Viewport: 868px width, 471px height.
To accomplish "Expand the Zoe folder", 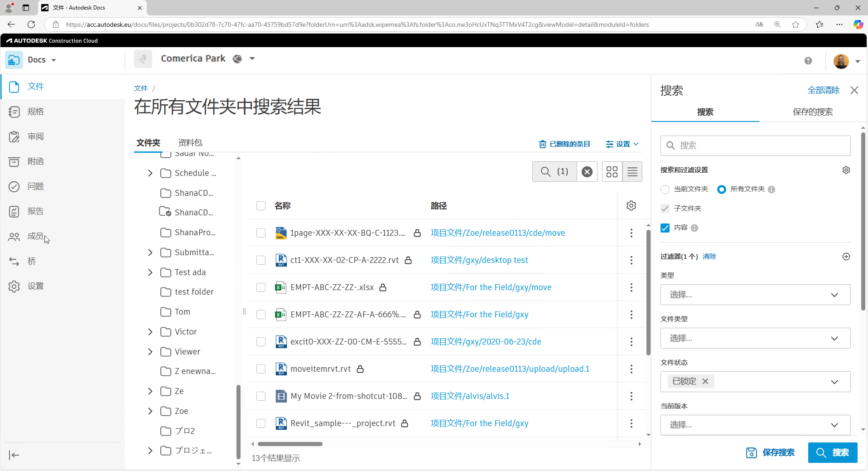I will (150, 411).
